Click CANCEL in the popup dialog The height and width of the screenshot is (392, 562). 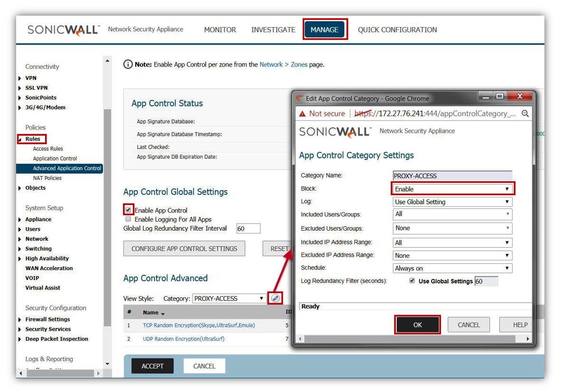[x=468, y=325]
